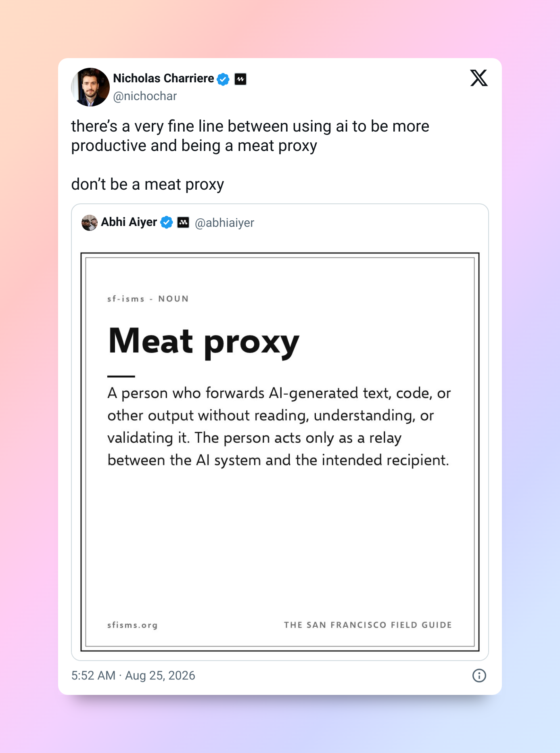Click the info icon near timestamp

(479, 676)
